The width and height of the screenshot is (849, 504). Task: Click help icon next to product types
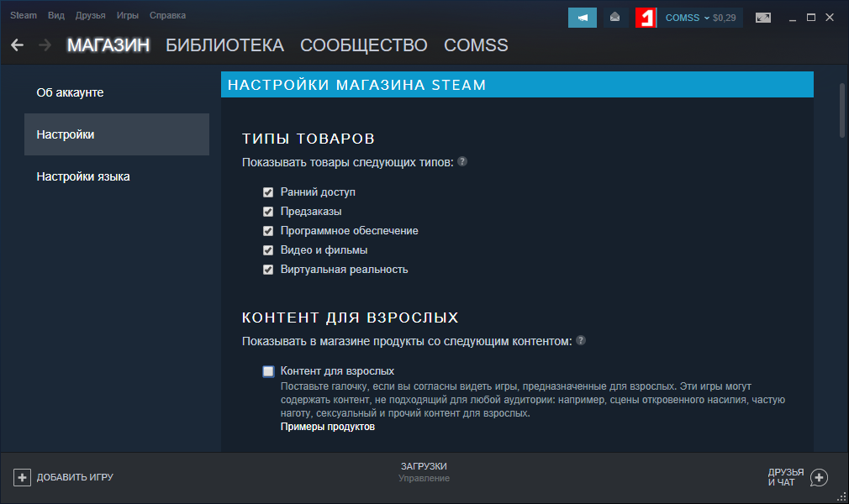[461, 161]
